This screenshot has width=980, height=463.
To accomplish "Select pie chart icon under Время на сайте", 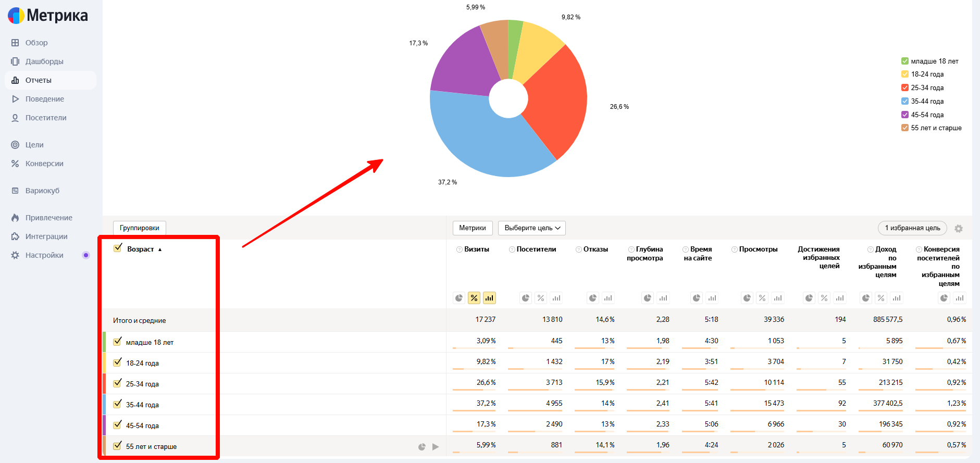I will click(x=697, y=298).
